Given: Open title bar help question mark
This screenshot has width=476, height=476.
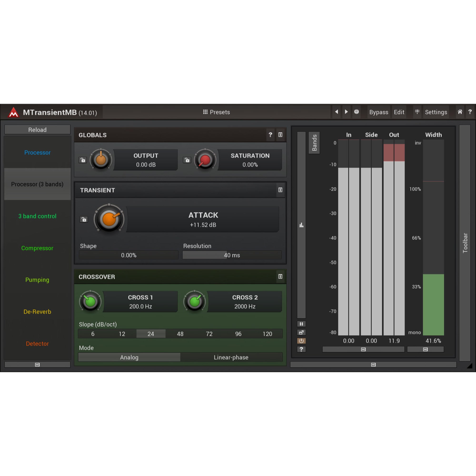Looking at the screenshot, I should [x=470, y=112].
